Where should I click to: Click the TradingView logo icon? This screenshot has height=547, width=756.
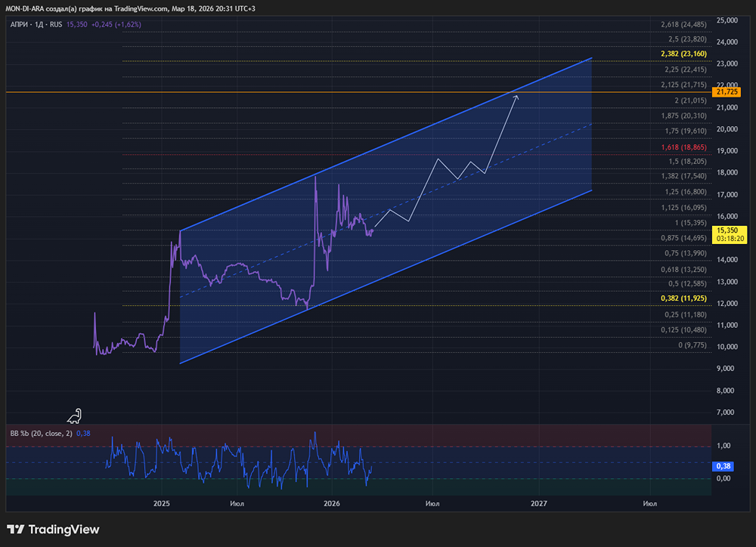[15, 530]
